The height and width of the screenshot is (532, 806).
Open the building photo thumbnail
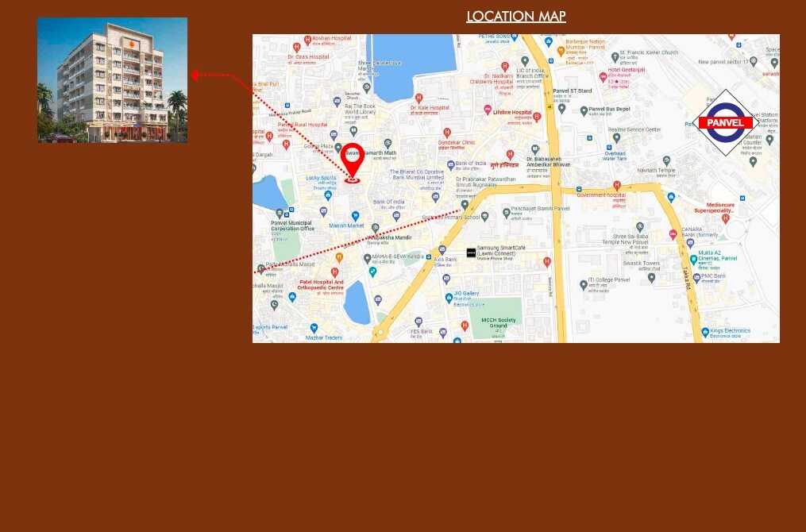(112, 80)
